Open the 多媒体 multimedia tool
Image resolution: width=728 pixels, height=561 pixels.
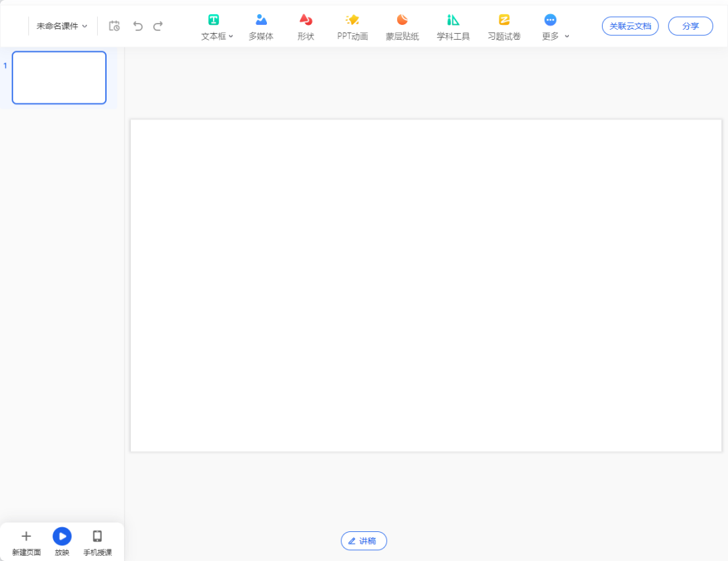(x=261, y=26)
